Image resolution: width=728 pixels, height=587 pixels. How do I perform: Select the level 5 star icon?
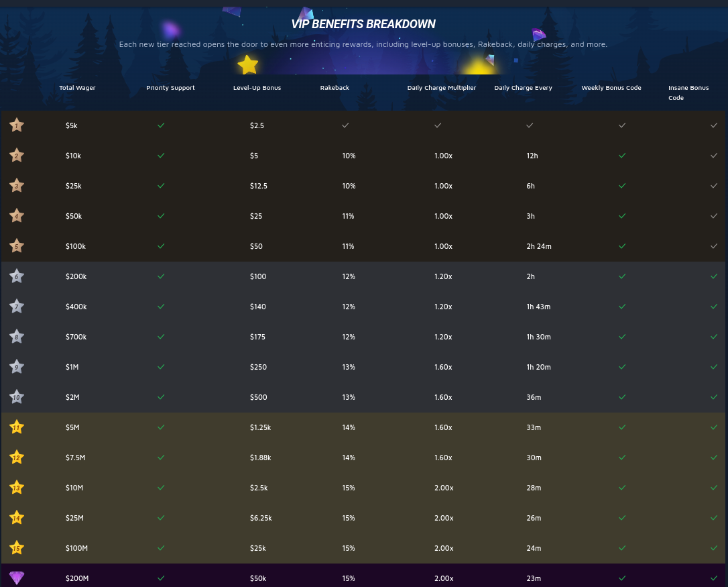[17, 246]
